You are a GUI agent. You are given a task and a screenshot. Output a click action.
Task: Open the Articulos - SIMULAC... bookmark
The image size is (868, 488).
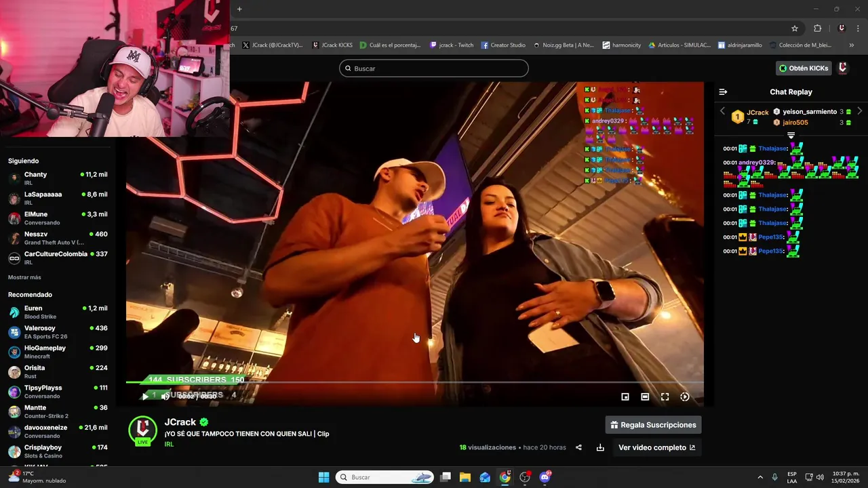click(679, 45)
